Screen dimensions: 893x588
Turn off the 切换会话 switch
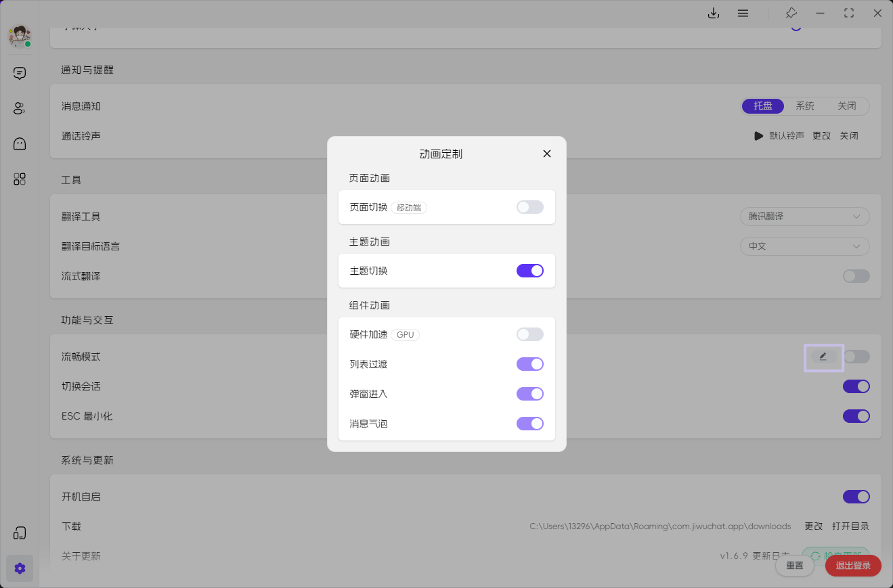[856, 386]
